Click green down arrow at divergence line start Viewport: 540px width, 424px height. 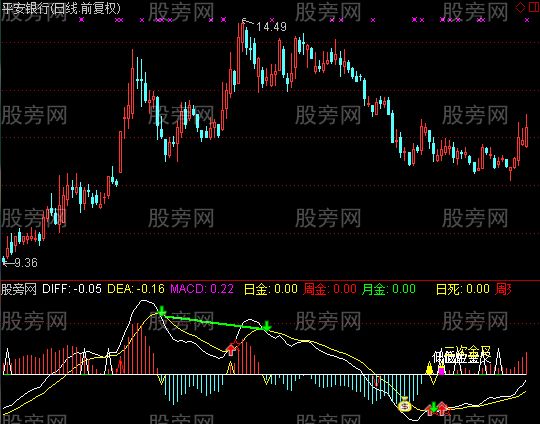[162, 311]
